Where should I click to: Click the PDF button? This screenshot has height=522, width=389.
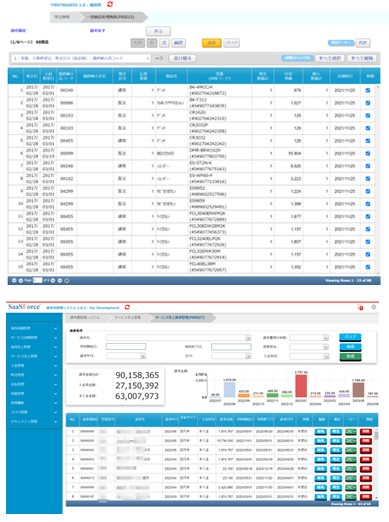(362, 43)
